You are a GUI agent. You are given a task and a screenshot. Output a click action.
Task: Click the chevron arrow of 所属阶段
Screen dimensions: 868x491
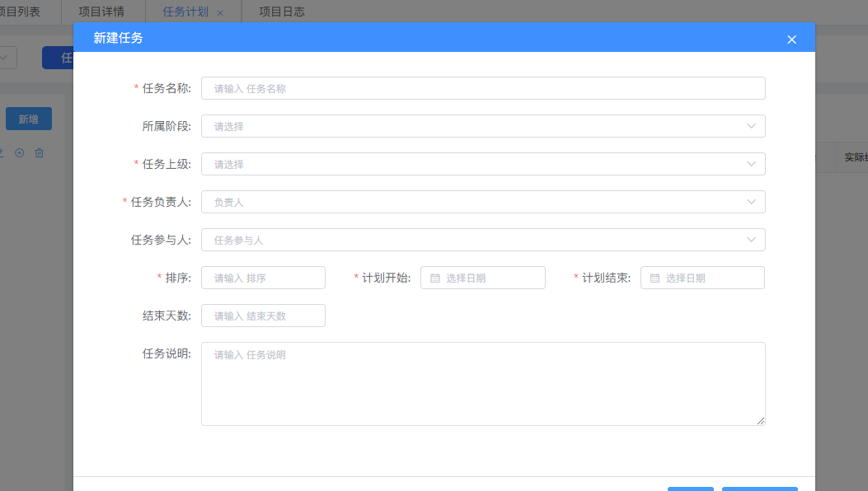pyautogui.click(x=751, y=126)
